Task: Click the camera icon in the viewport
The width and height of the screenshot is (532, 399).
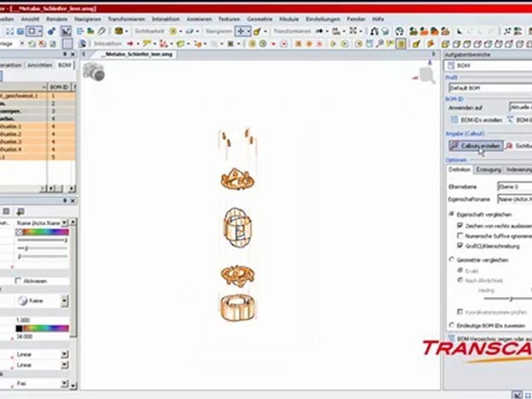Action: coord(94,71)
